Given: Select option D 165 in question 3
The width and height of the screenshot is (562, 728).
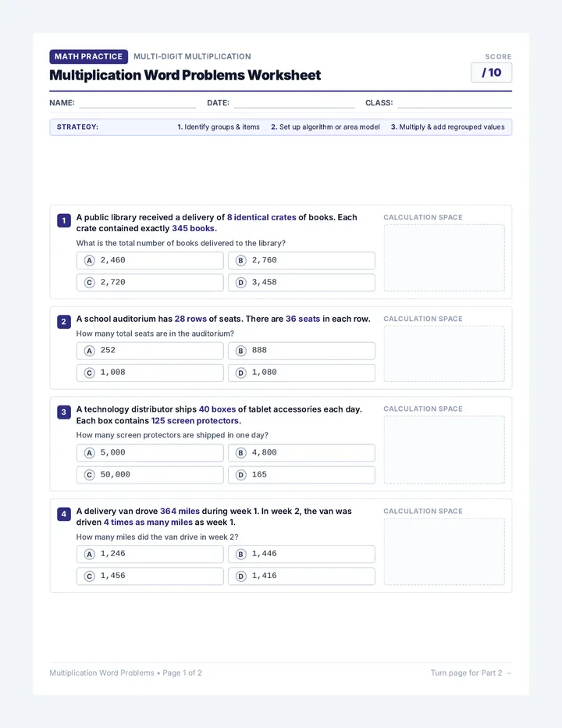Looking at the screenshot, I should 301,474.
